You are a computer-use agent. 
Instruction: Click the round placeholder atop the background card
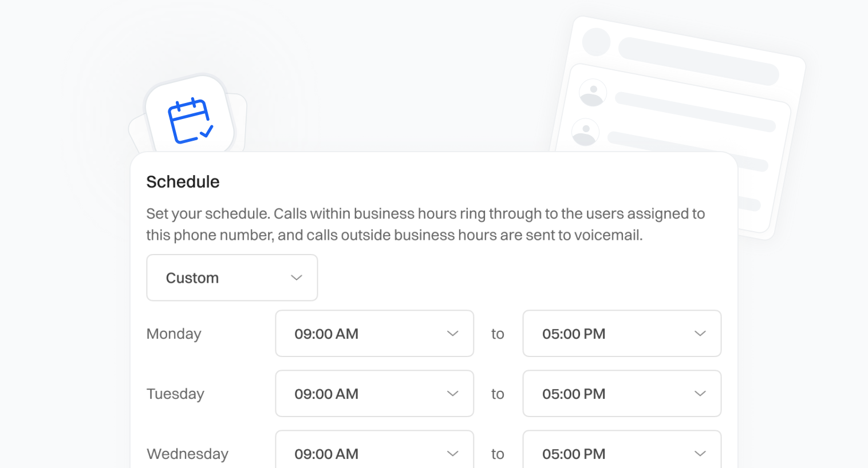point(596,42)
